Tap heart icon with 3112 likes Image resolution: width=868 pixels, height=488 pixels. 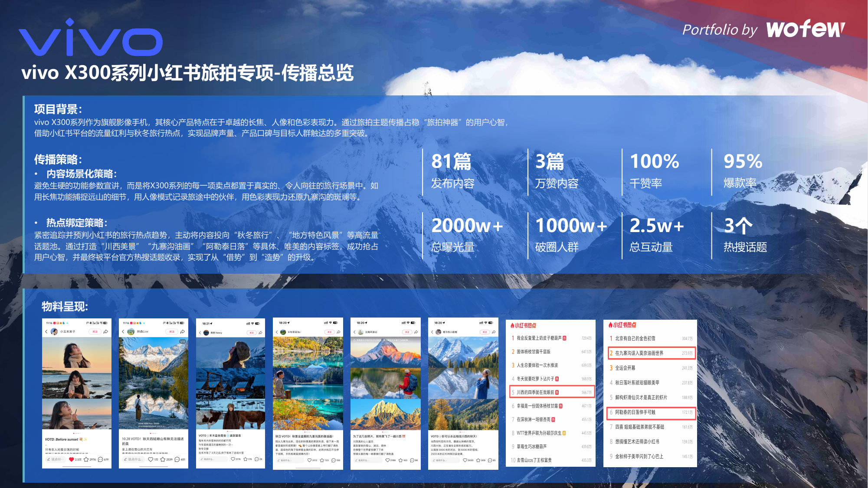[x=309, y=460]
